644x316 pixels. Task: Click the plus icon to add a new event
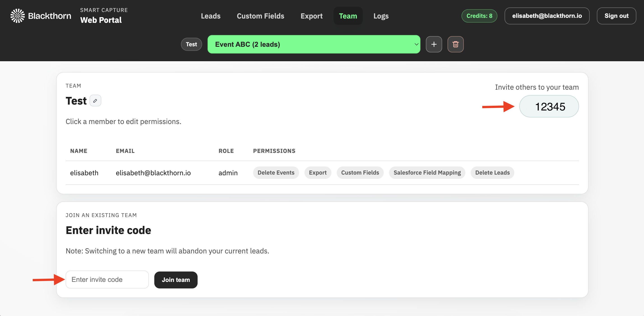[x=434, y=44]
